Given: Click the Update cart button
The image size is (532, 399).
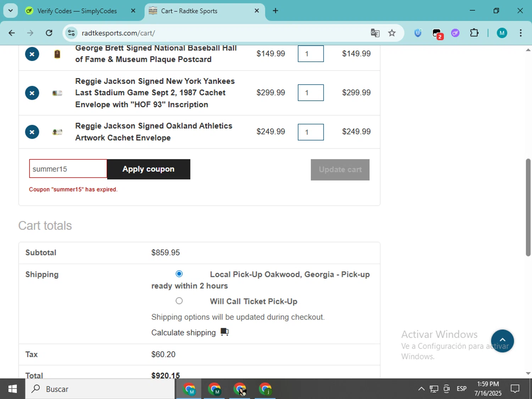Looking at the screenshot, I should point(340,170).
